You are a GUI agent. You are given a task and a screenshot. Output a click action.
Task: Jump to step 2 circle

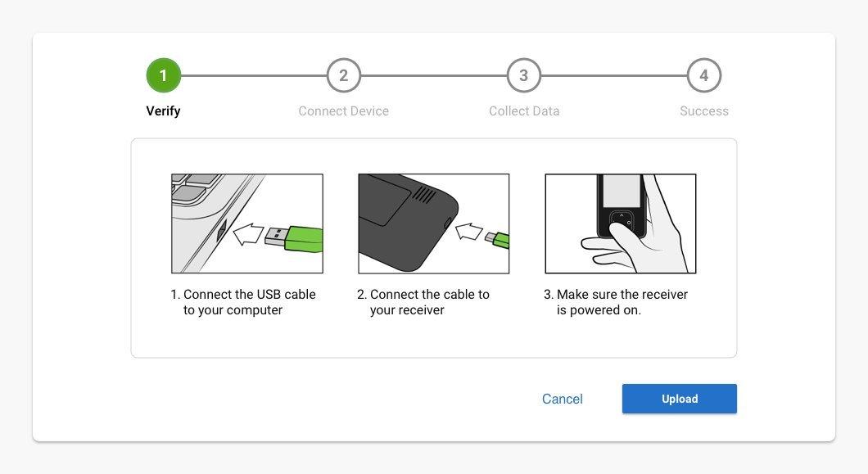pos(343,75)
